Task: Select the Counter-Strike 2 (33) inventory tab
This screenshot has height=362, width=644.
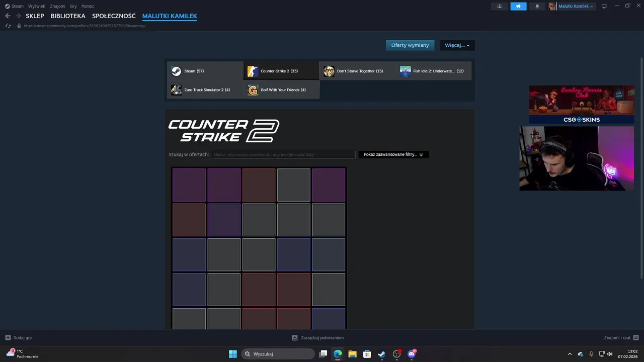Action: [x=281, y=71]
